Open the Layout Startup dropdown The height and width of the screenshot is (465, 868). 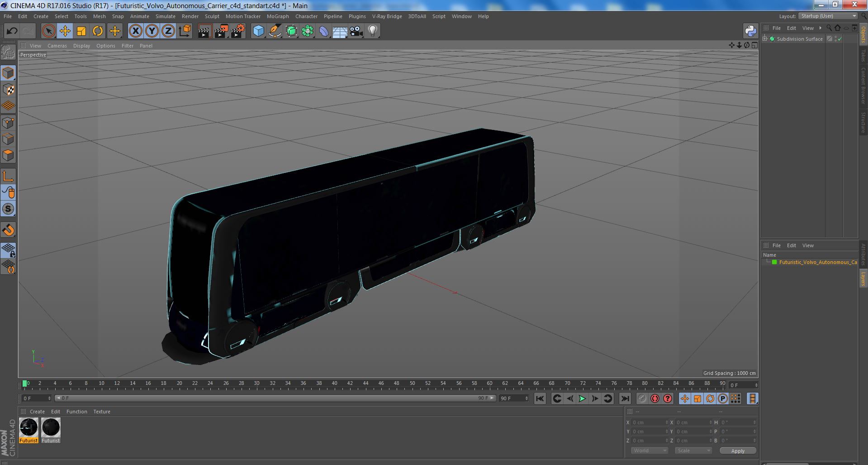tap(828, 16)
